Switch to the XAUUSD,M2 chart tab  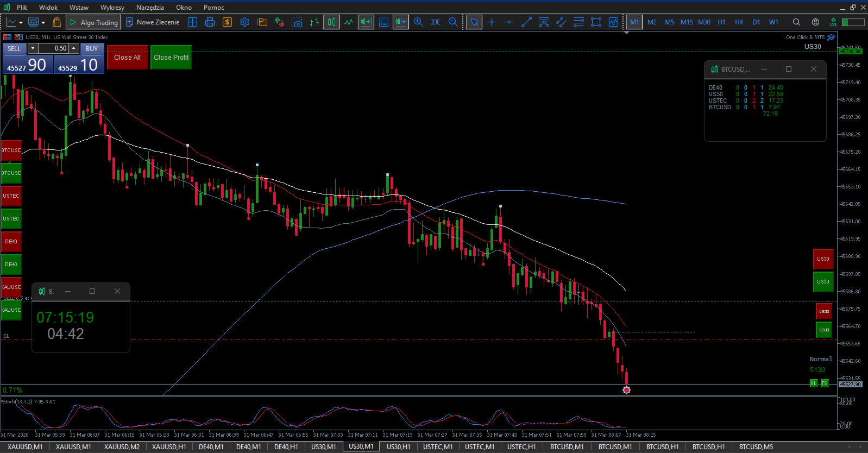(x=122, y=447)
